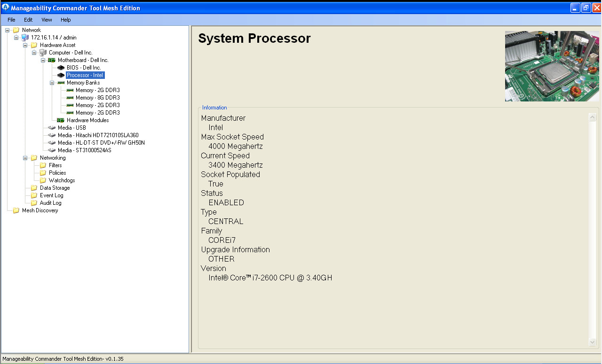Select BIOS - Dell Inc. tree item

(84, 68)
